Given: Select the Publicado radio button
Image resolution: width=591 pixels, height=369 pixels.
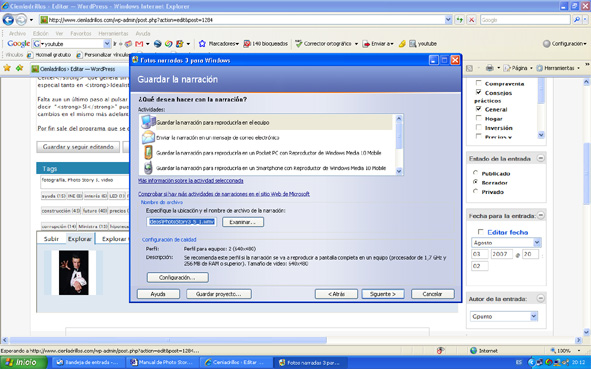Looking at the screenshot, I should (x=475, y=173).
